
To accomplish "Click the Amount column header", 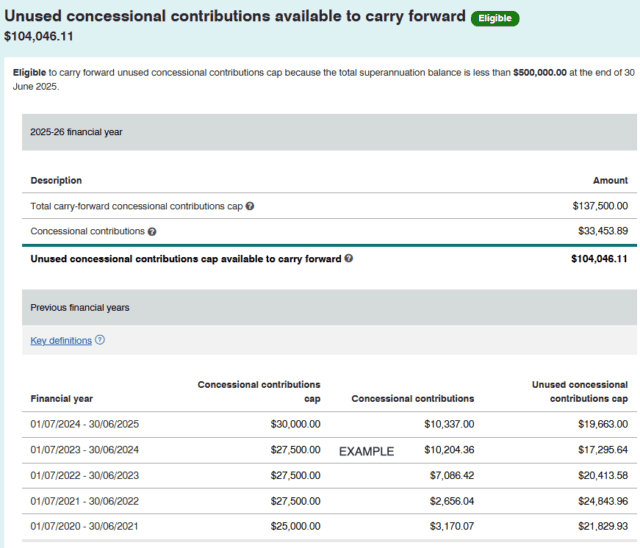I will 610,180.
